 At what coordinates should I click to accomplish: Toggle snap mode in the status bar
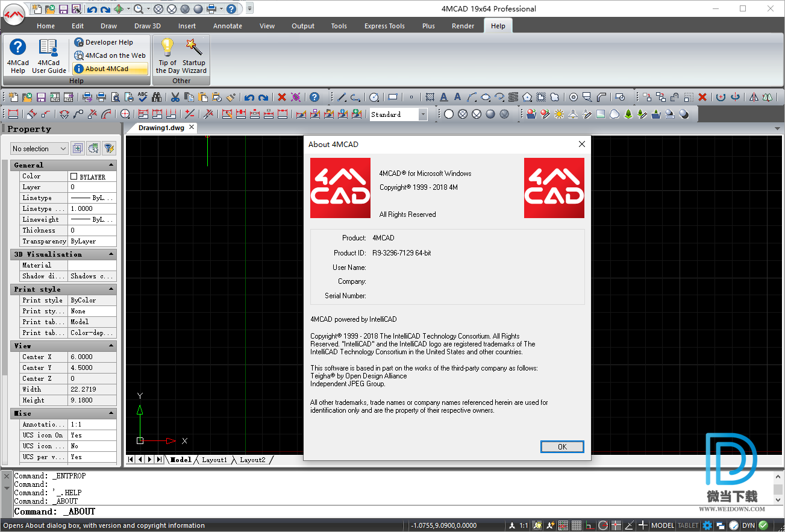tap(563, 525)
